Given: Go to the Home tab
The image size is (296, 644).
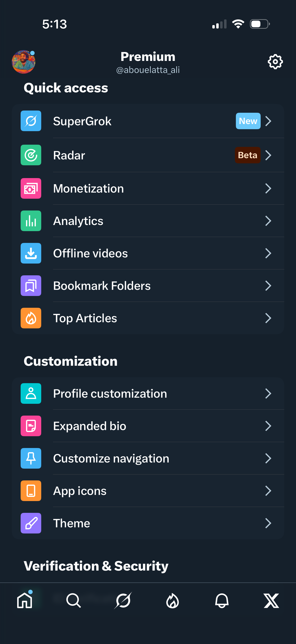Looking at the screenshot, I should [x=25, y=601].
